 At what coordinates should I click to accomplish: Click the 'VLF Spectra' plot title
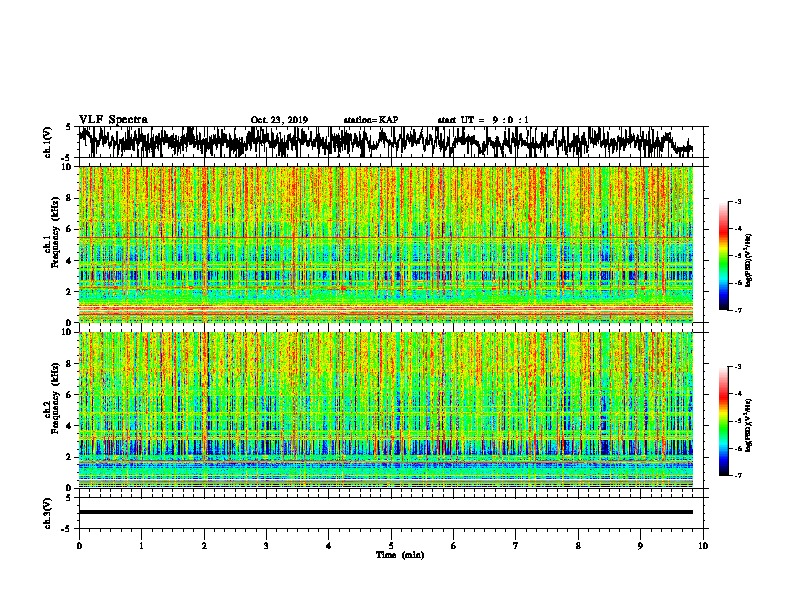[113, 120]
